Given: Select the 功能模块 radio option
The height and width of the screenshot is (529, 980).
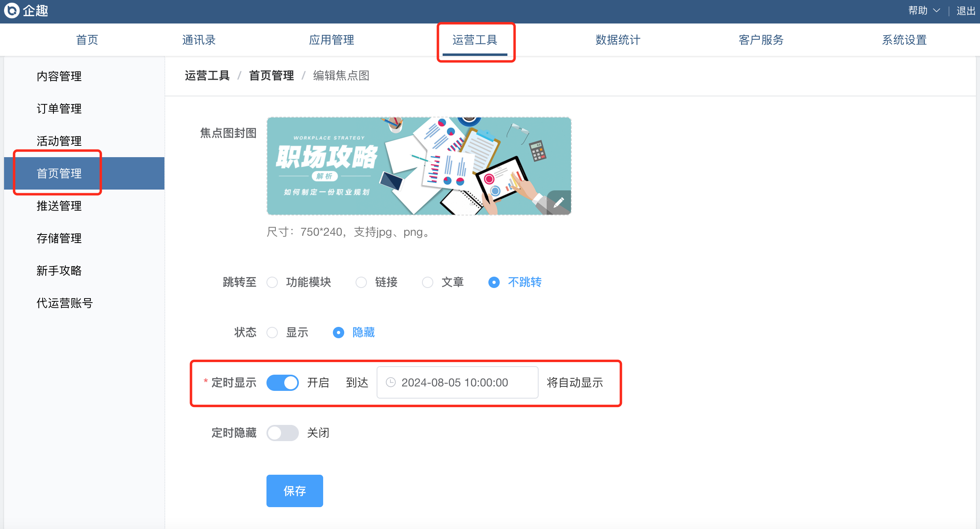Looking at the screenshot, I should (273, 282).
